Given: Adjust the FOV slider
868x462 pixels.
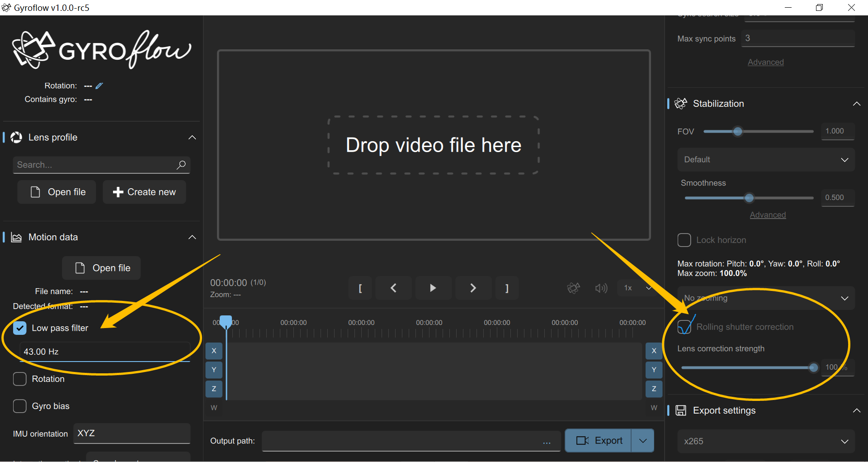Looking at the screenshot, I should 758,132.
